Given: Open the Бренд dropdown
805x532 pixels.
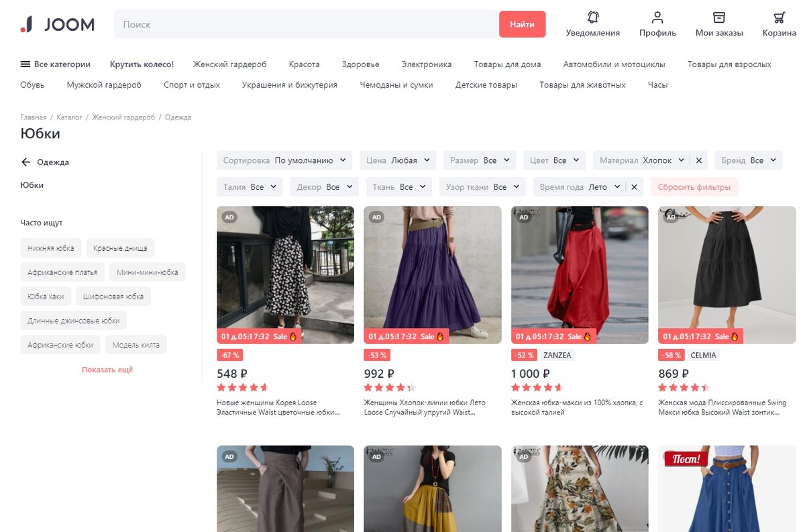Looking at the screenshot, I should coord(749,160).
